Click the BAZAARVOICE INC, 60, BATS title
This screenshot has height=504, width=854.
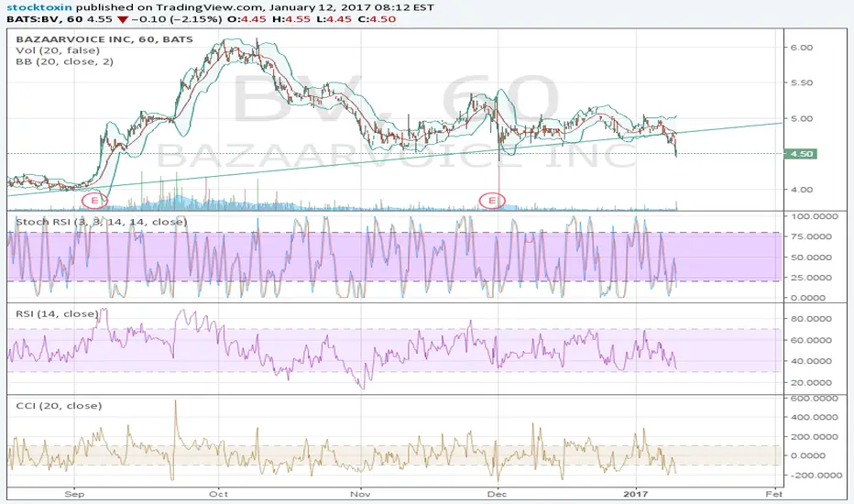[104, 39]
